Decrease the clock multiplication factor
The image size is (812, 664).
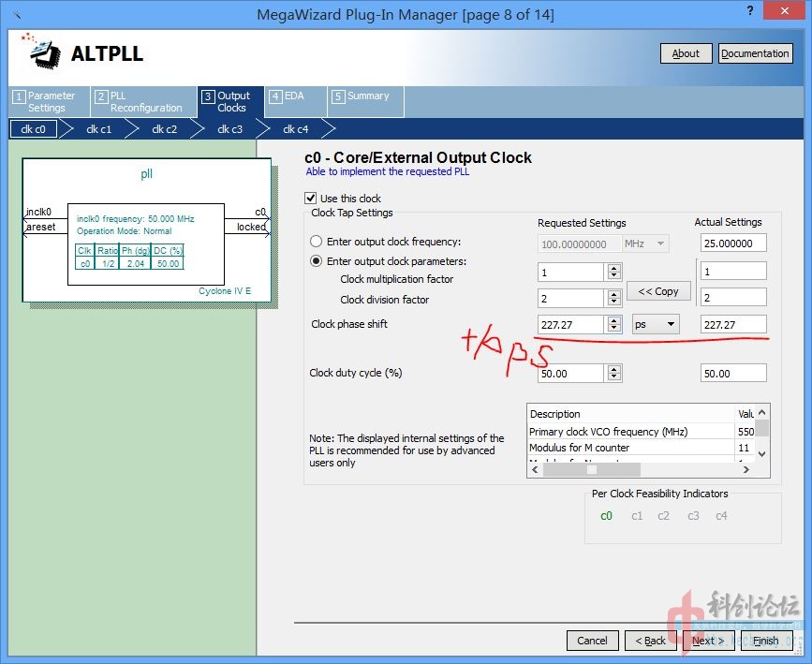[614, 275]
